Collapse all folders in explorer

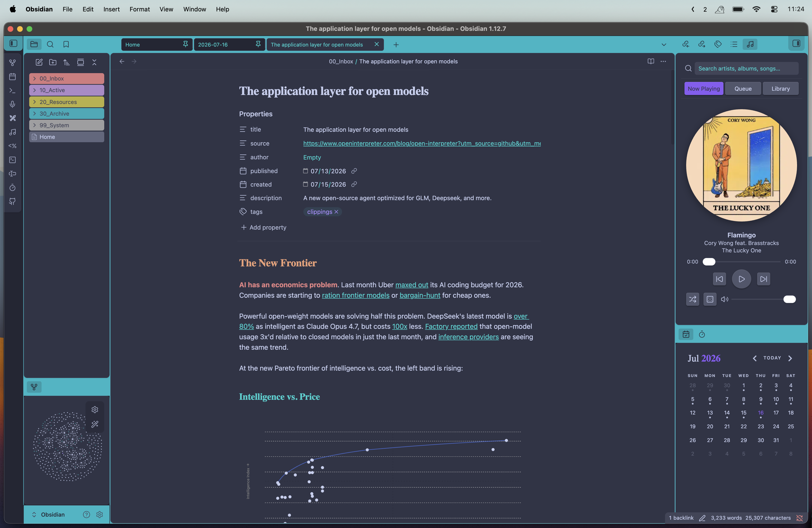click(x=94, y=62)
